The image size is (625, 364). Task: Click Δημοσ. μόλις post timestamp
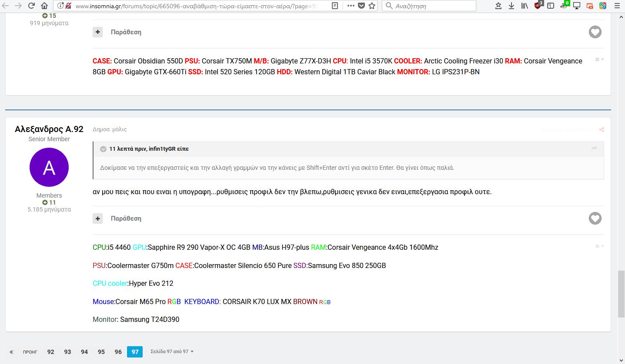point(110,129)
